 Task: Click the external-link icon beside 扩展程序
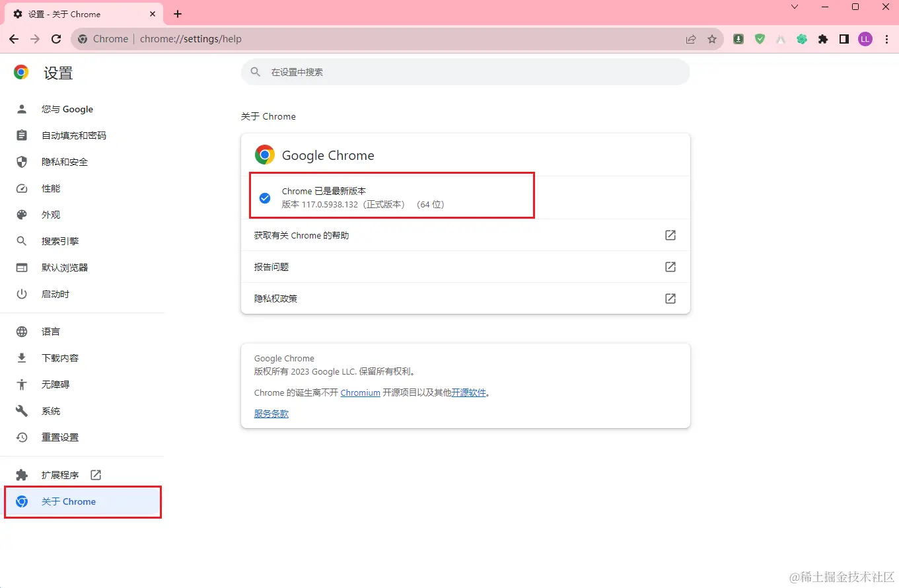96,475
